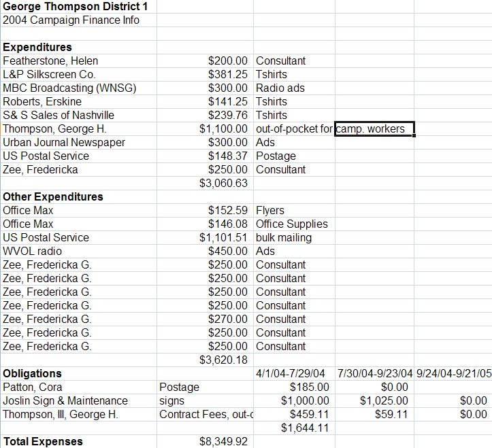The image size is (492, 448).
Task: Select the 'George Thompson District 1' title cell
Action: (x=78, y=6)
